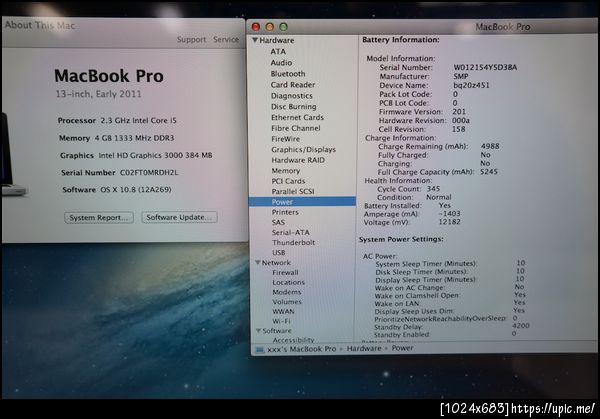Open the Support link in About This Mac
Screen dimensions: 600x419
191,39
